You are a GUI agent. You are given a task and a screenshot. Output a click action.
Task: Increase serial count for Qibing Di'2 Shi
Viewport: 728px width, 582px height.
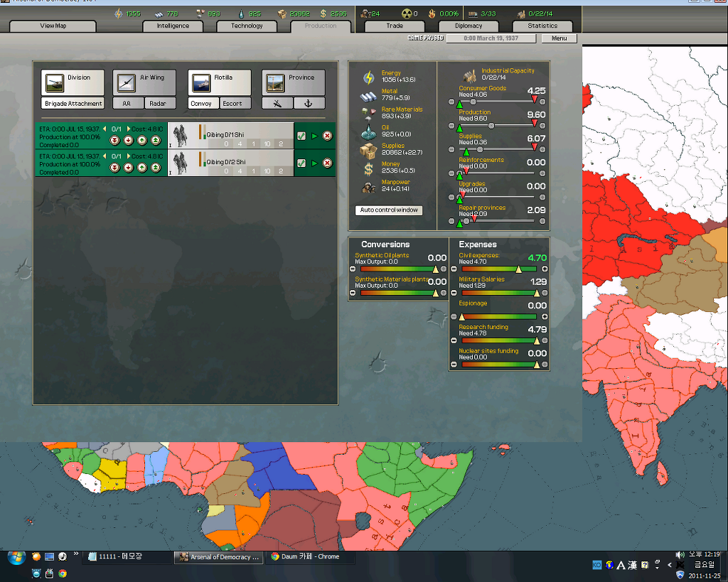(x=129, y=156)
